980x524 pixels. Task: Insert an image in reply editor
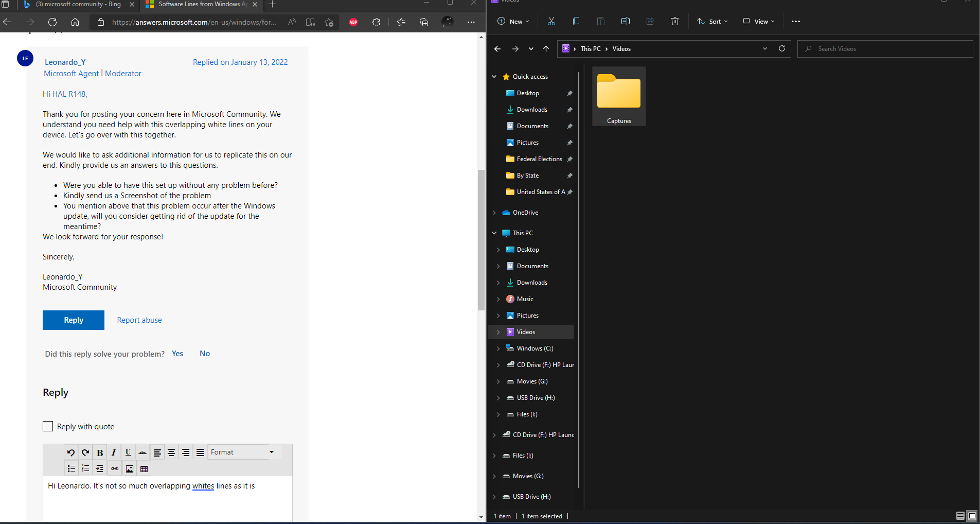point(130,468)
